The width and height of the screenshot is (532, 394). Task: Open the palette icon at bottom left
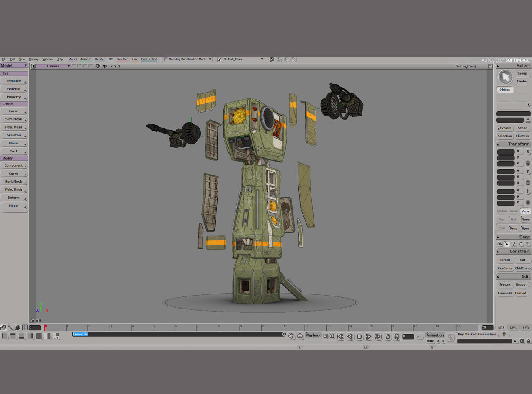click(x=18, y=327)
